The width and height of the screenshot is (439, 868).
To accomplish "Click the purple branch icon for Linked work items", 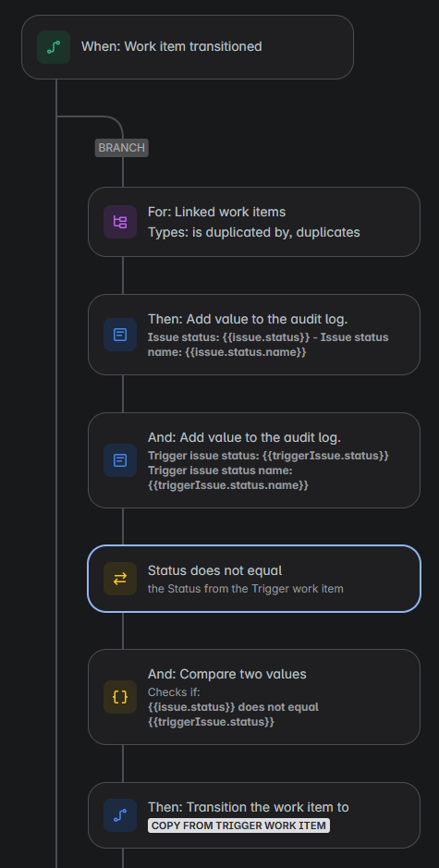I will (x=120, y=222).
